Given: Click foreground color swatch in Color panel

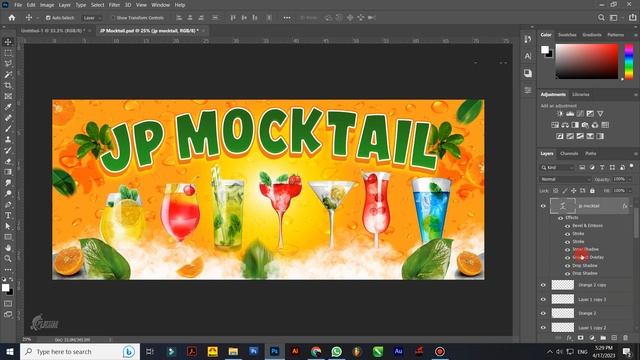Looking at the screenshot, I should coord(544,50).
